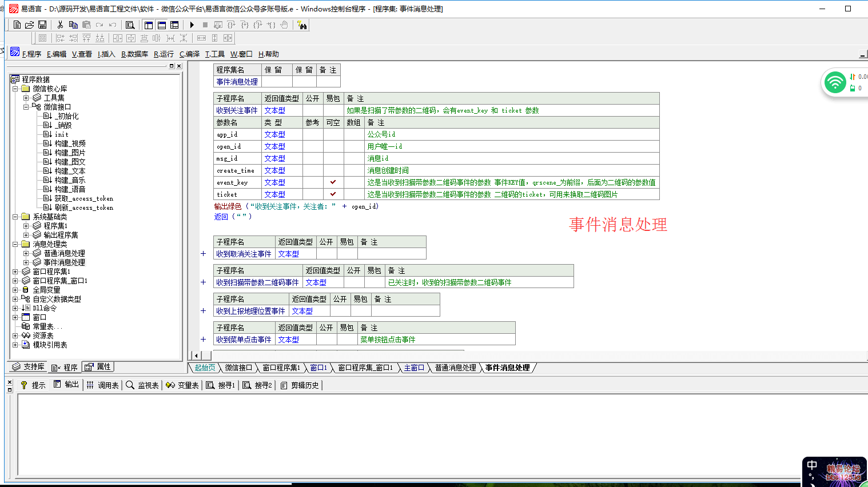Click the 输出绿色 command in code line
This screenshot has height=487, width=868.
pyautogui.click(x=228, y=206)
